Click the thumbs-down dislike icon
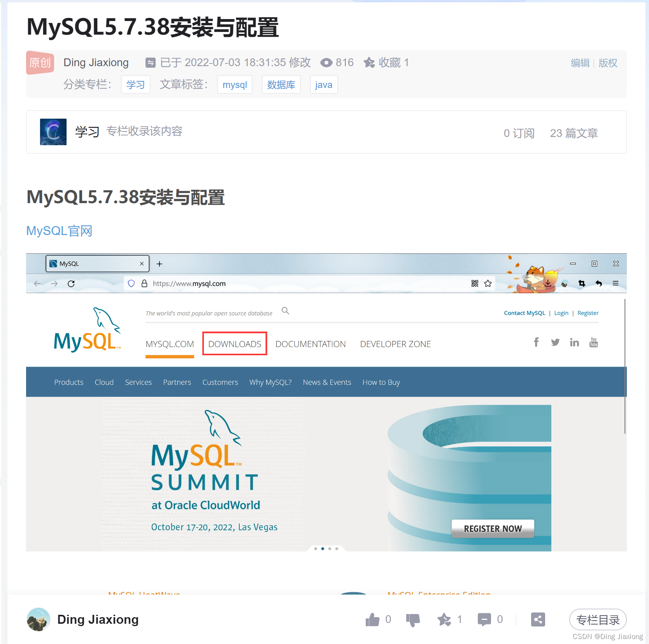 coord(413,620)
